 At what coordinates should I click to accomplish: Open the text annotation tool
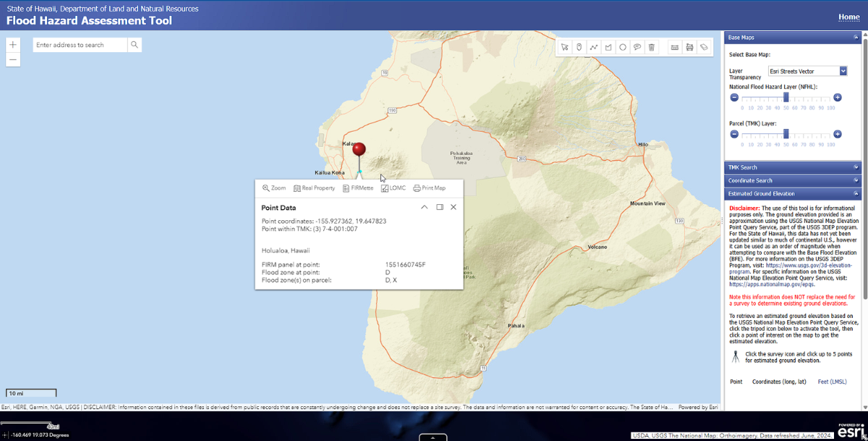[637, 46]
